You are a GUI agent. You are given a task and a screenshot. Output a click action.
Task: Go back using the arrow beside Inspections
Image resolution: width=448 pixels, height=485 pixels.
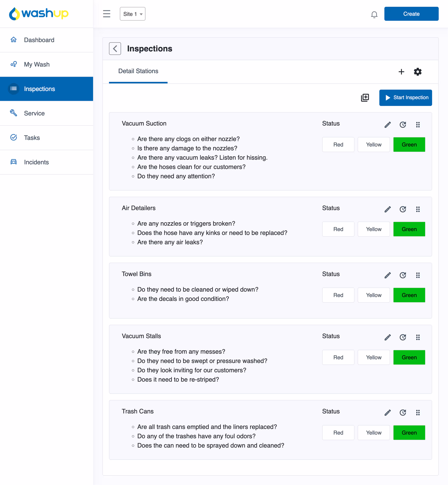(x=115, y=48)
